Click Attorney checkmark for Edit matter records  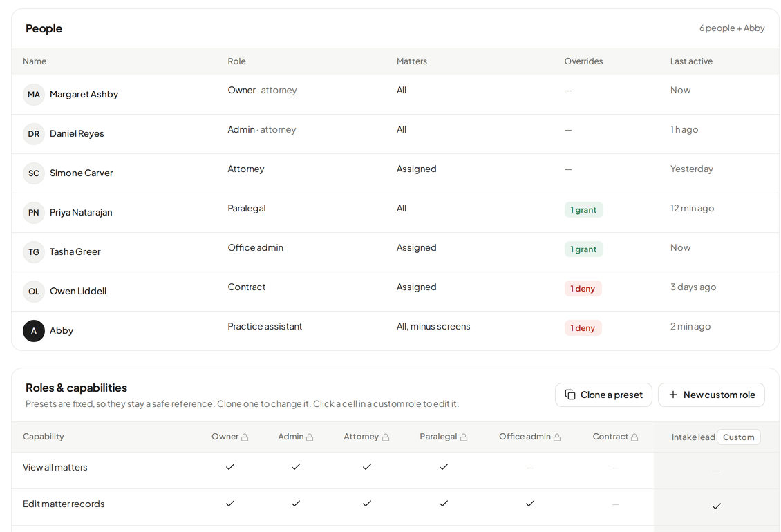point(367,504)
